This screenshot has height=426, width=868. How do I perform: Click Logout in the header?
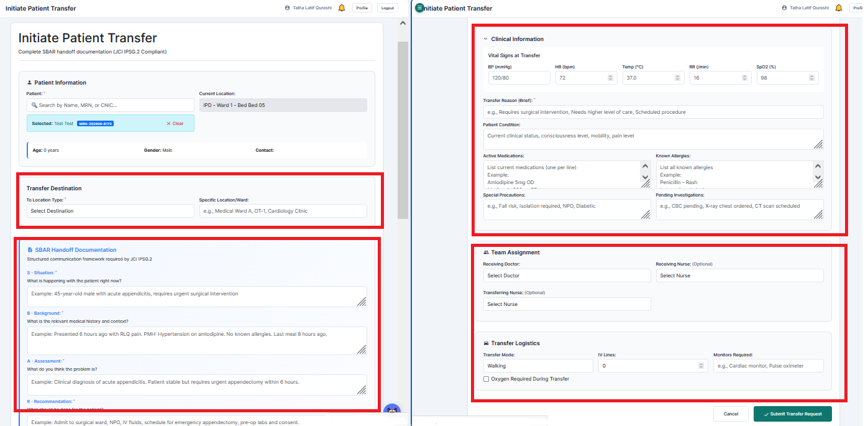[388, 8]
